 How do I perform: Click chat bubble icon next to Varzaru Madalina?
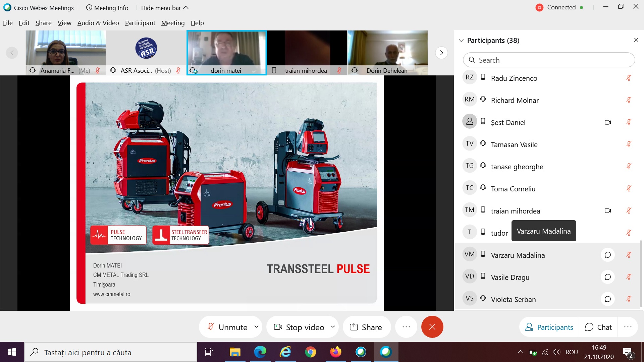[x=607, y=255]
